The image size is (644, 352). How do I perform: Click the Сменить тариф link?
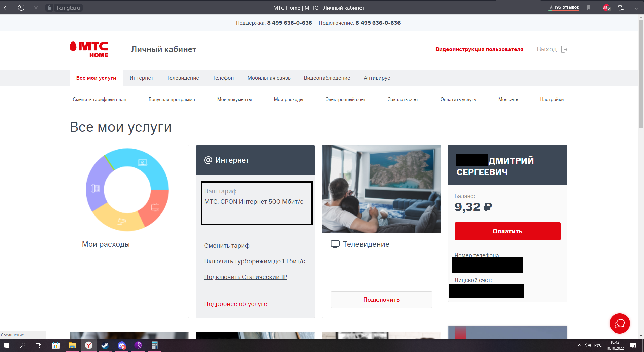coord(227,246)
